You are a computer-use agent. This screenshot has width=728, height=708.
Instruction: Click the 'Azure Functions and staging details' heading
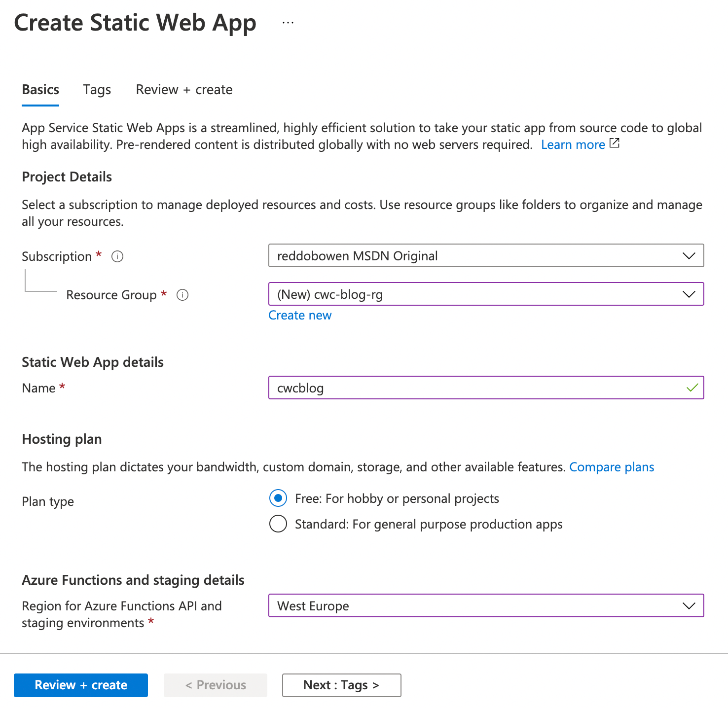[133, 580]
